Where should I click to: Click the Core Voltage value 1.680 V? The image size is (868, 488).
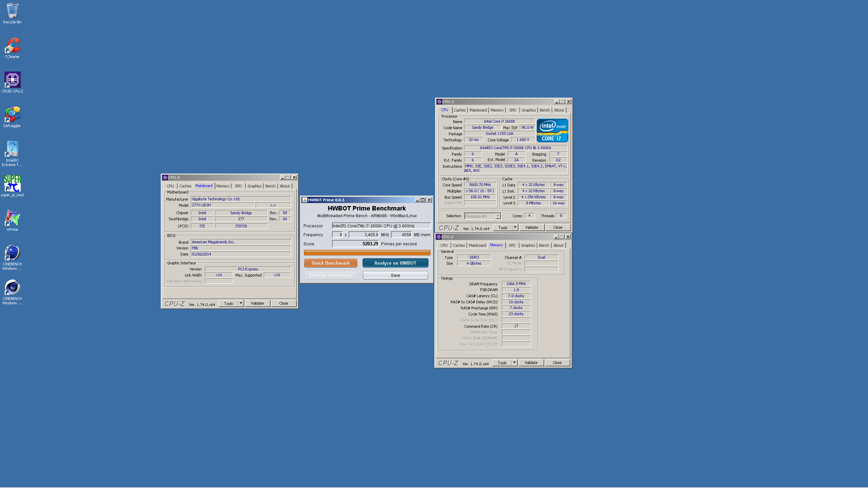point(523,140)
